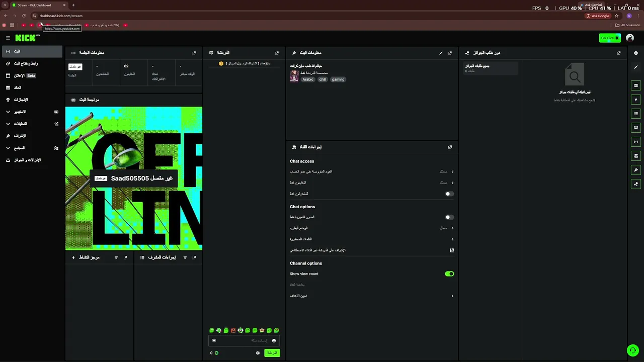
Task: Click the list icon in right sidebar
Action: (x=636, y=114)
